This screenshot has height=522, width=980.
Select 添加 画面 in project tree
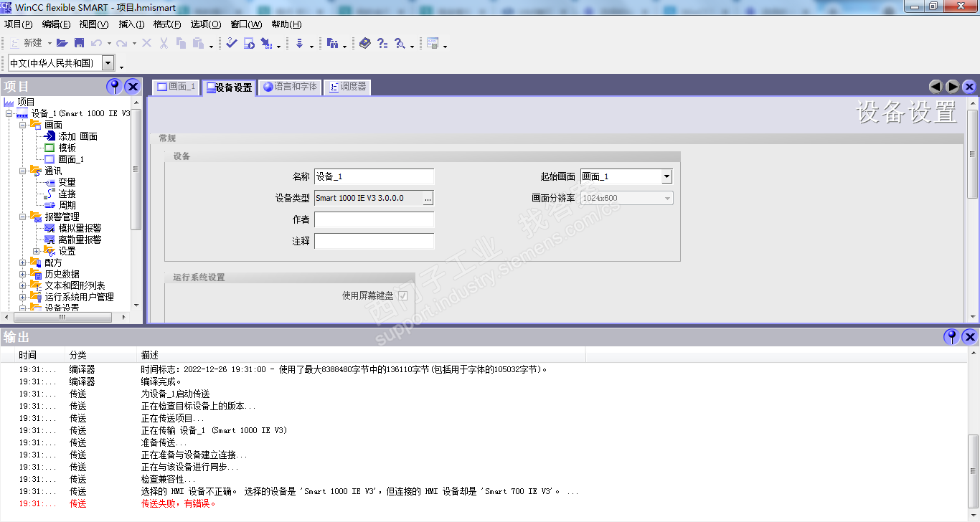click(x=77, y=136)
